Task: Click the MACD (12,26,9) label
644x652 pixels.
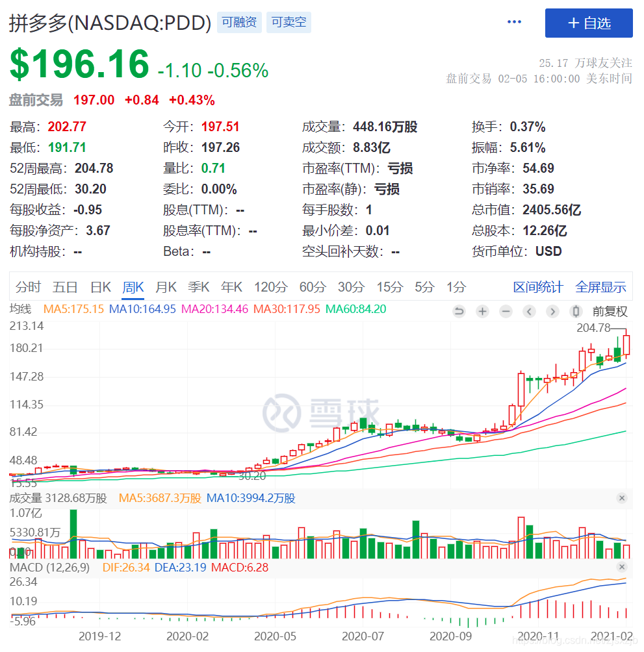Action: [49, 568]
